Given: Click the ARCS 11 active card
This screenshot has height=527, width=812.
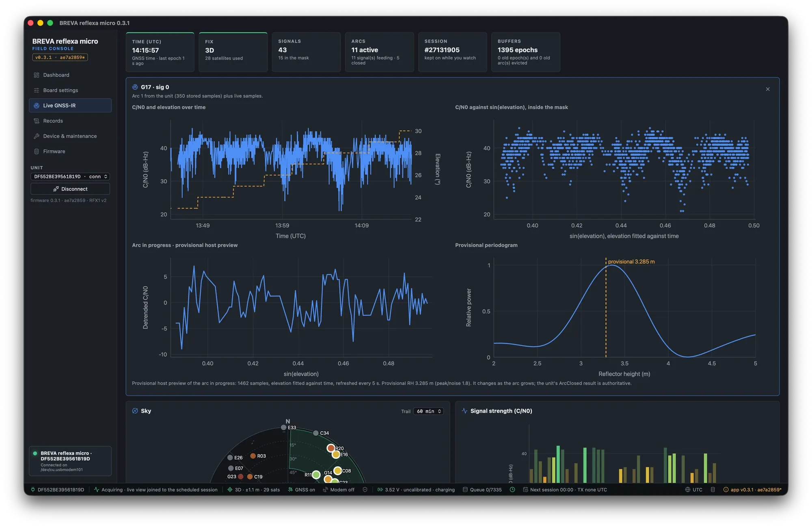Looking at the screenshot, I should coord(379,52).
